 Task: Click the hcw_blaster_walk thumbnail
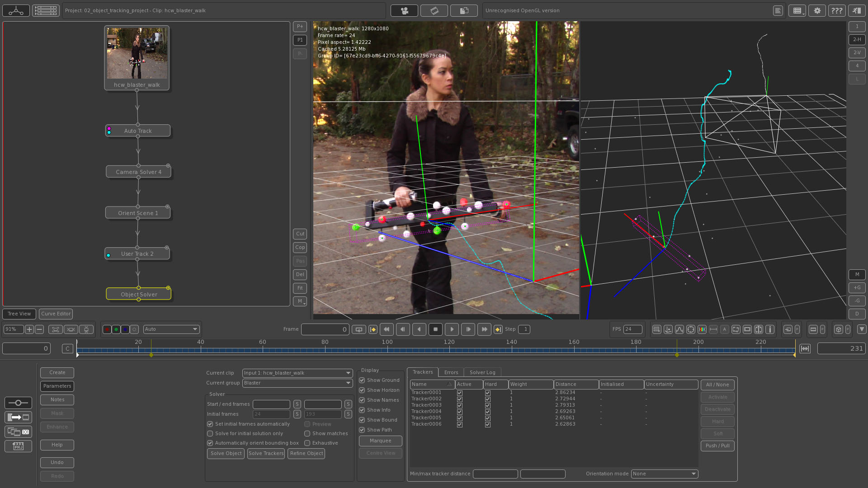(x=137, y=53)
